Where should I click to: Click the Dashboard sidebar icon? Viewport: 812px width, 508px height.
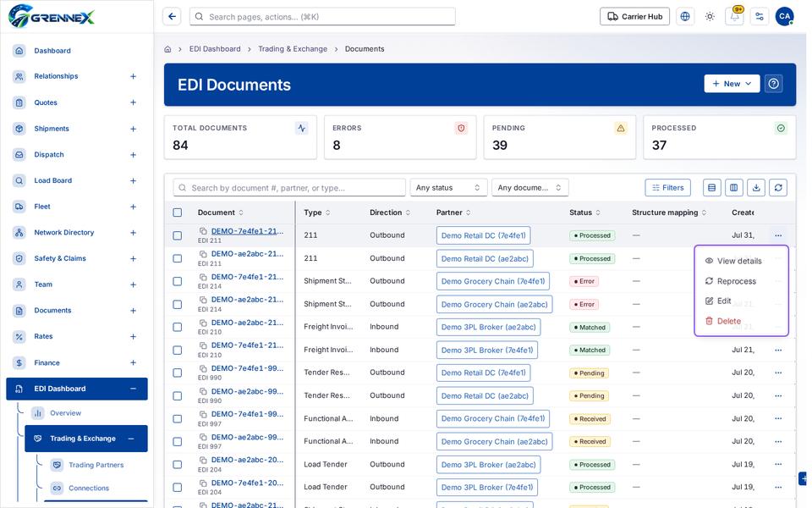coord(19,50)
